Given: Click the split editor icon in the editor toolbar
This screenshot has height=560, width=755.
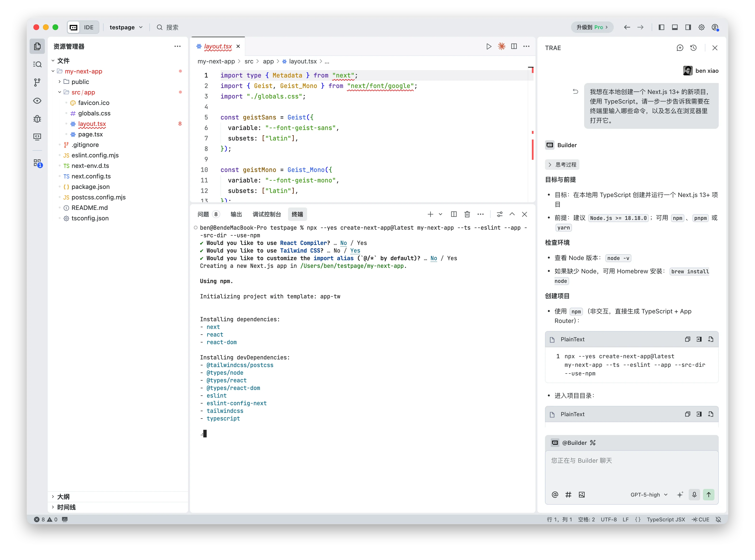Looking at the screenshot, I should pyautogui.click(x=514, y=47).
